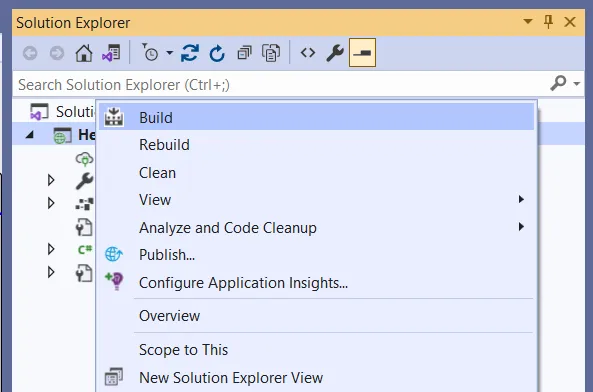Select the Solution root node
Screen dimensions: 593x392
(x=62, y=112)
